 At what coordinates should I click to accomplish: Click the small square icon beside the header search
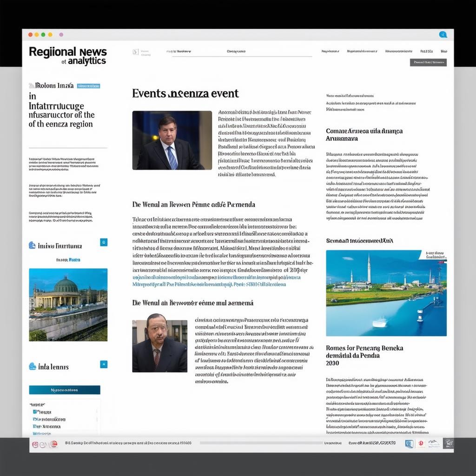pyautogui.click(x=135, y=52)
